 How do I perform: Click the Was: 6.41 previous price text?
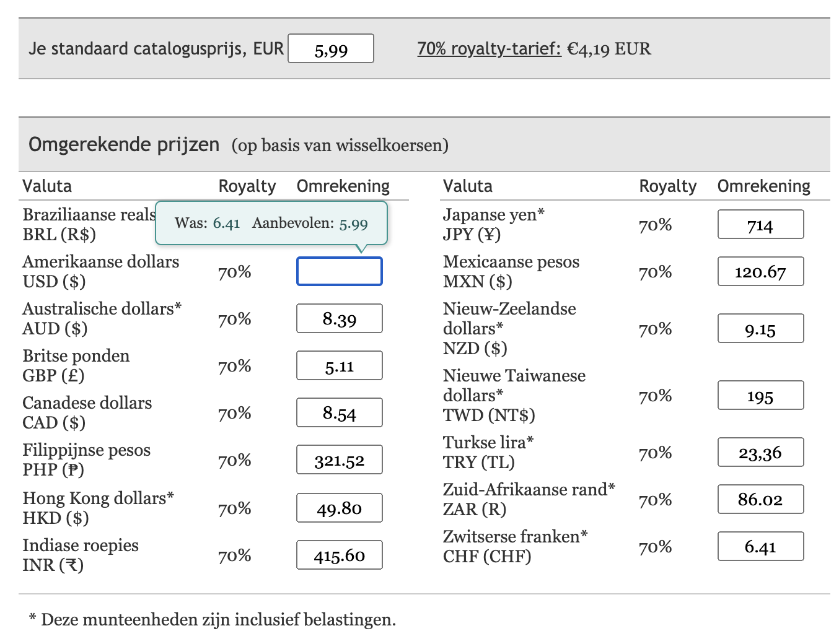point(208,222)
